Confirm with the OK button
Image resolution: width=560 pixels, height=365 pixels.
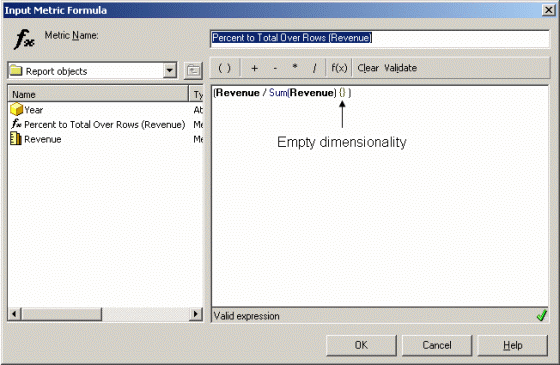click(x=361, y=345)
